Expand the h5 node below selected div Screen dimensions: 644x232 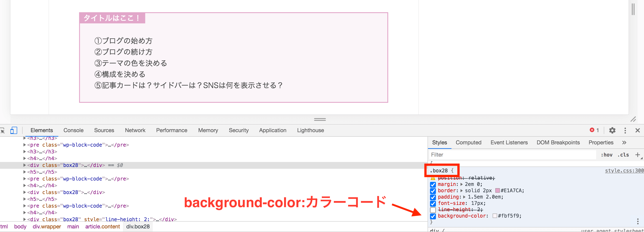pos(24,172)
